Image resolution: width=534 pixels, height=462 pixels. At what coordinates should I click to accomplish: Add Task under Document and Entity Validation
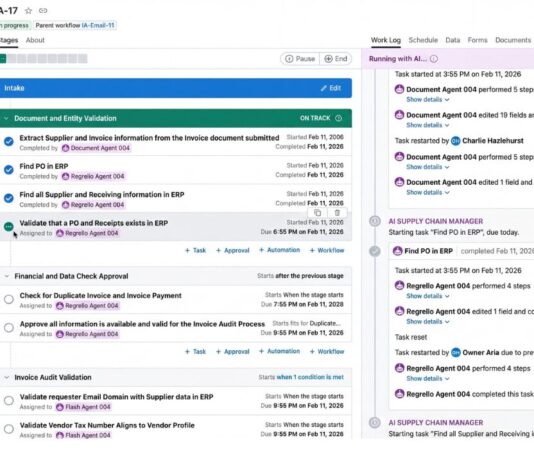click(x=195, y=251)
